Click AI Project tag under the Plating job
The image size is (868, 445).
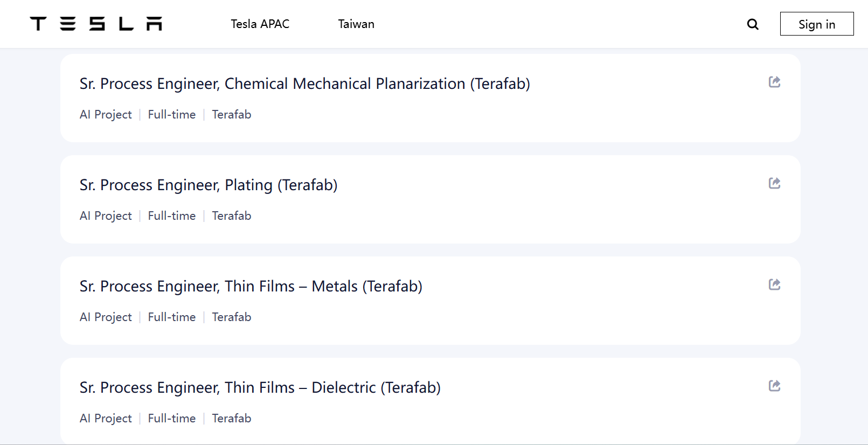106,216
